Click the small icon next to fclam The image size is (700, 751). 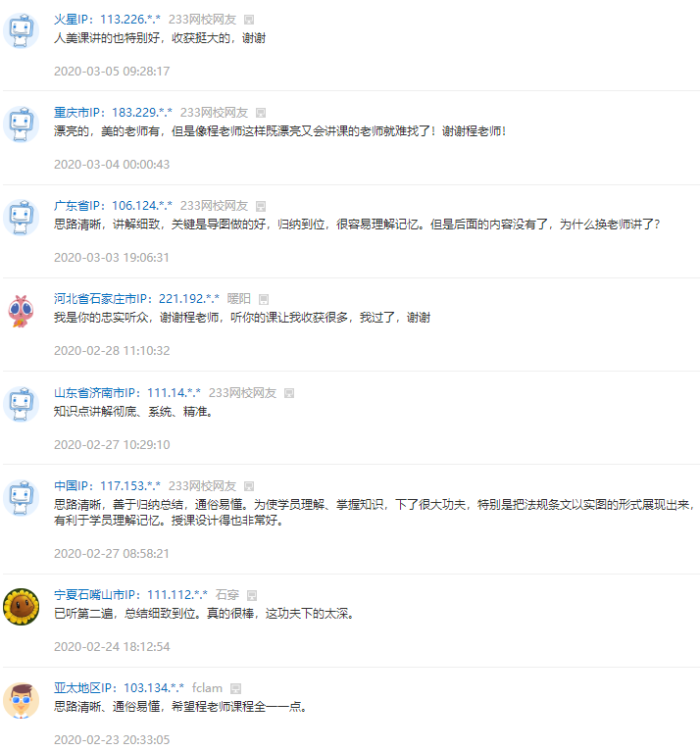235,688
